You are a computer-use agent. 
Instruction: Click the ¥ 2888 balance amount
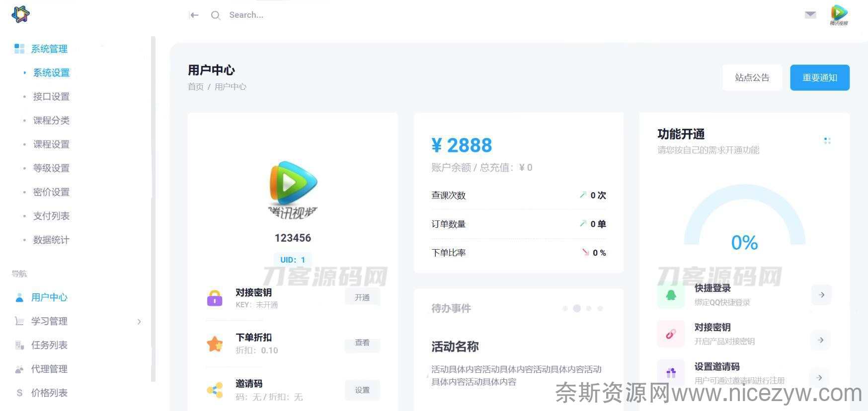462,145
